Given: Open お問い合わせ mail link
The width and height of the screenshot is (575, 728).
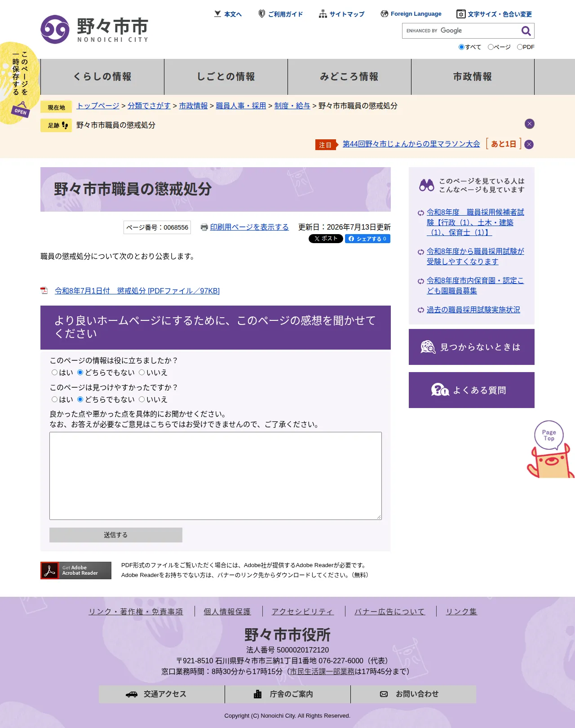Looking at the screenshot, I should tap(413, 694).
